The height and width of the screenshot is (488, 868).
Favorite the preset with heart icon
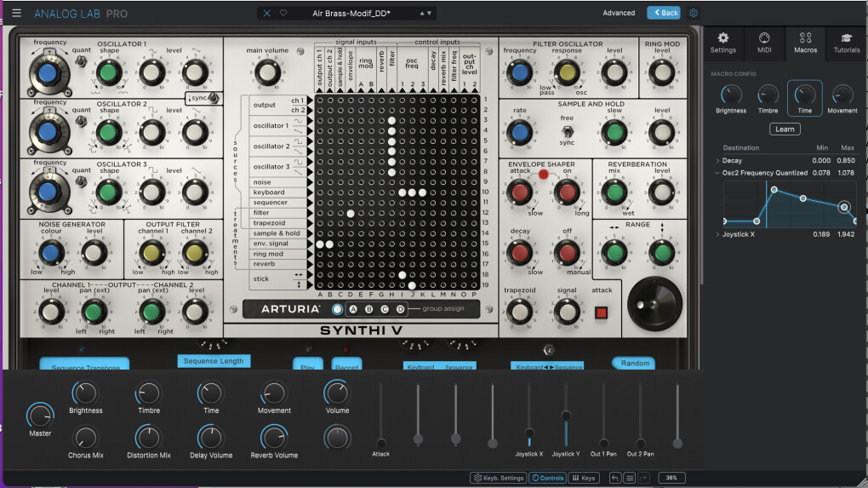pos(283,14)
